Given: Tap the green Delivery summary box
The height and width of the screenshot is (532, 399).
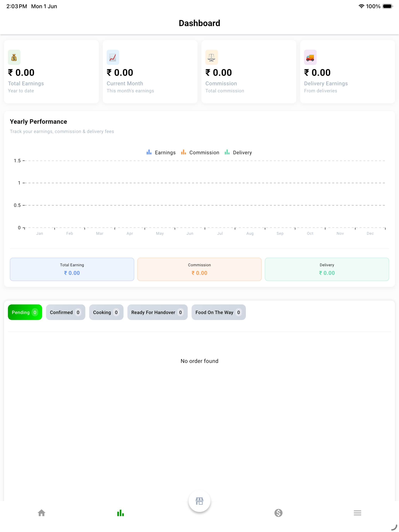Looking at the screenshot, I should point(327,269).
